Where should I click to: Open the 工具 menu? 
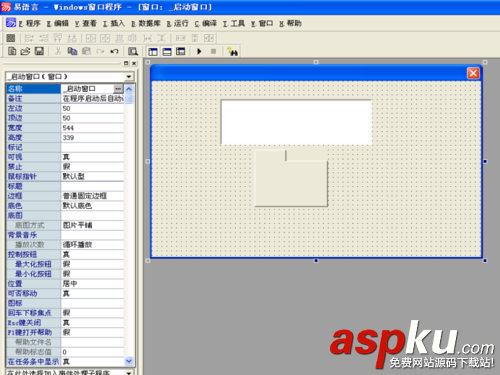[x=234, y=23]
